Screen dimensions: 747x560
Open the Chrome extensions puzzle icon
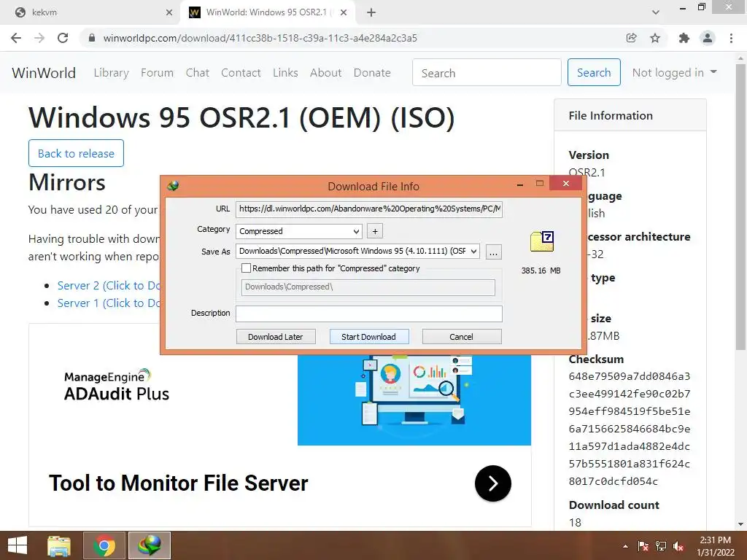click(684, 38)
